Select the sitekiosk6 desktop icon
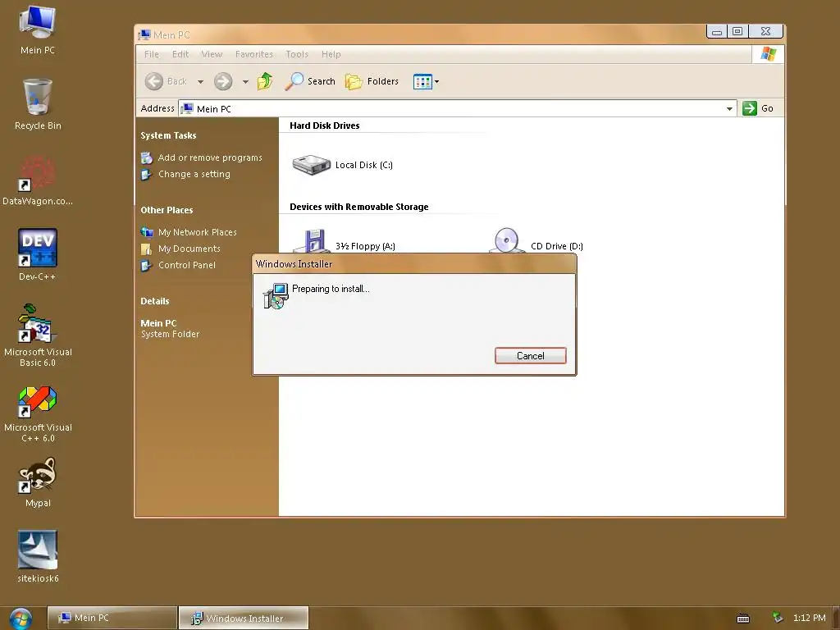 point(37,557)
